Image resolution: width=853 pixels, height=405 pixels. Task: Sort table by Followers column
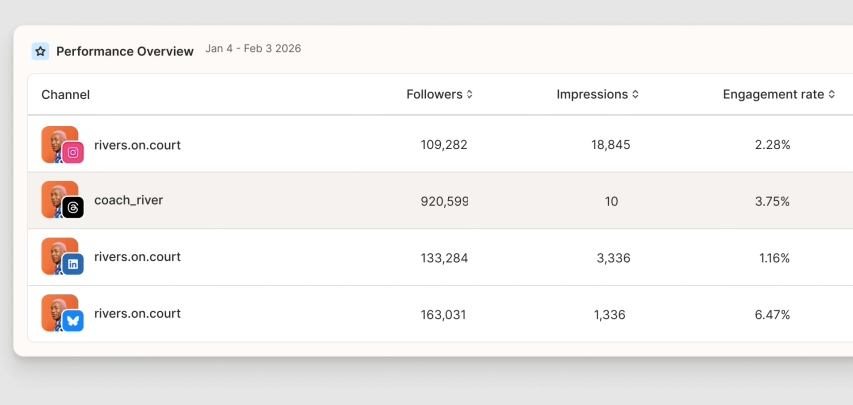(x=440, y=94)
